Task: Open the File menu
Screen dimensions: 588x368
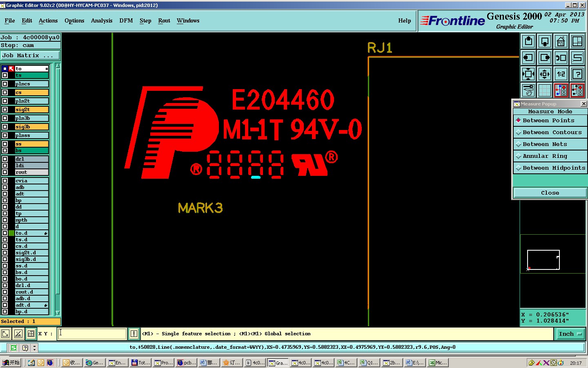Action: pos(10,21)
